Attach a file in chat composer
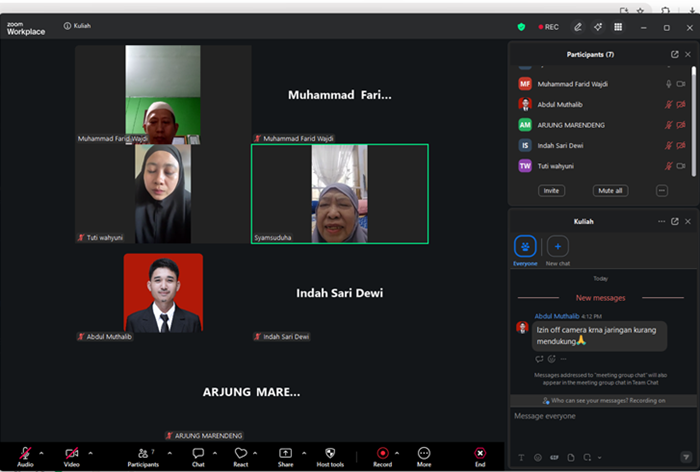 571,458
